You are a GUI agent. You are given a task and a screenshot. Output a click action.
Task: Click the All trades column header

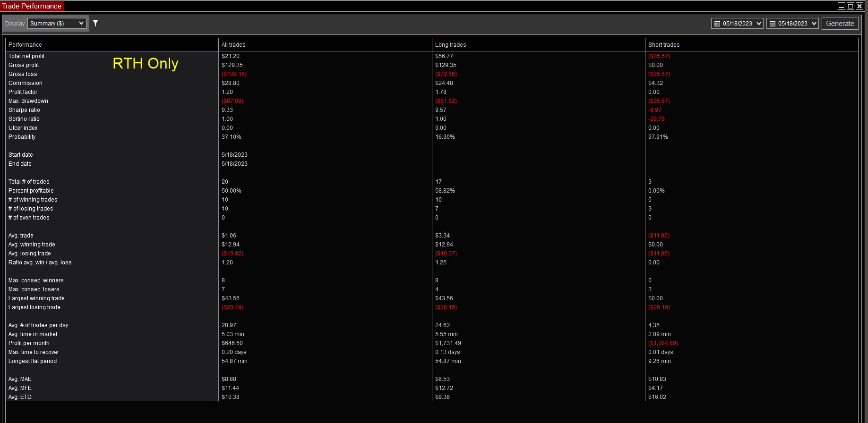click(325, 45)
